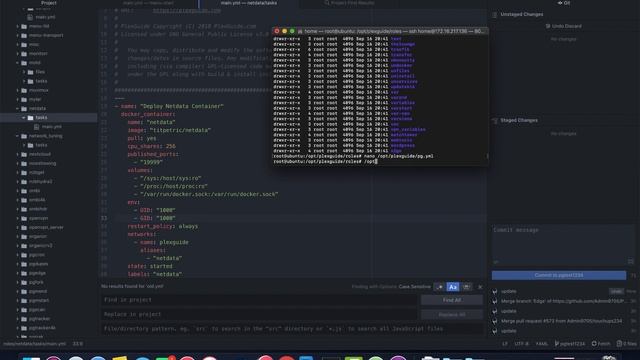The height and width of the screenshot is (360, 640).
Task: Select the pgfork folder in the tree
Action: click(x=36, y=282)
